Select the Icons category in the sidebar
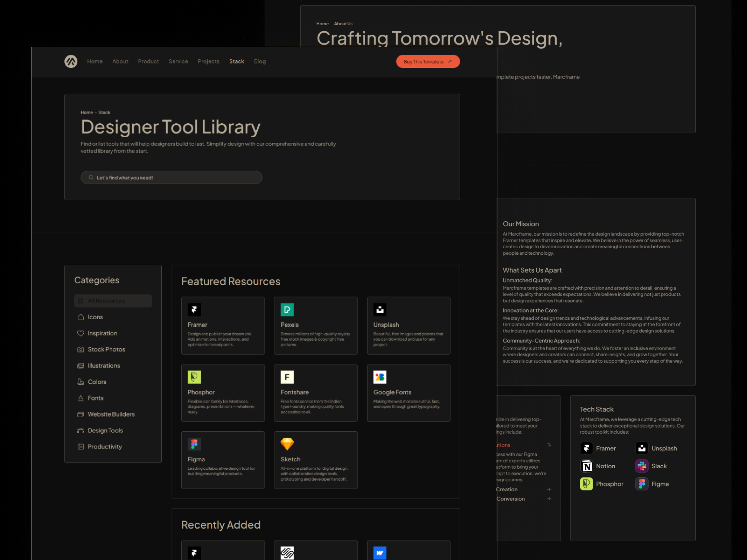This screenshot has width=747, height=560. pyautogui.click(x=95, y=317)
